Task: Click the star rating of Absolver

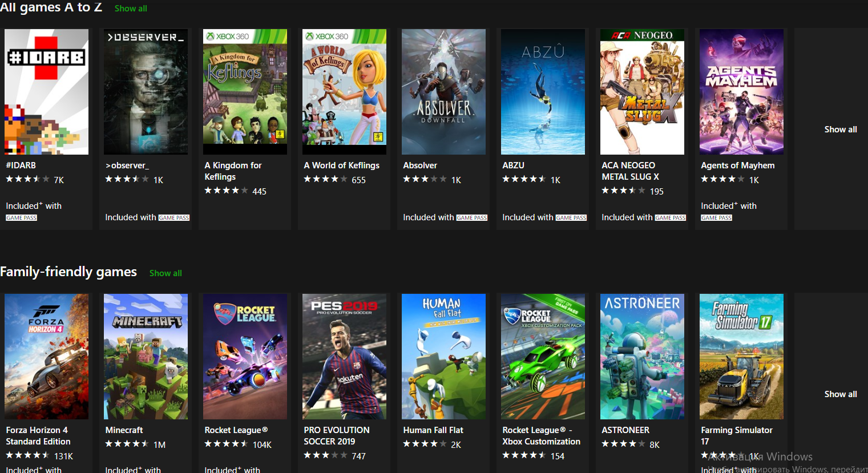Action: click(x=425, y=179)
